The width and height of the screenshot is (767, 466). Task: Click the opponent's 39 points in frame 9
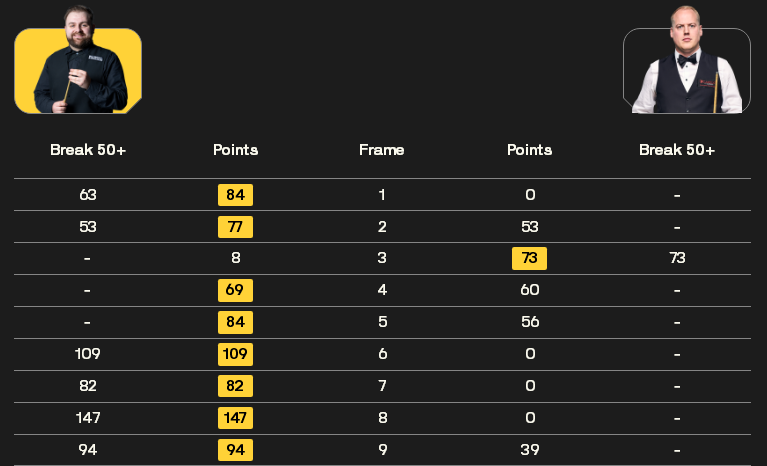tap(530, 450)
